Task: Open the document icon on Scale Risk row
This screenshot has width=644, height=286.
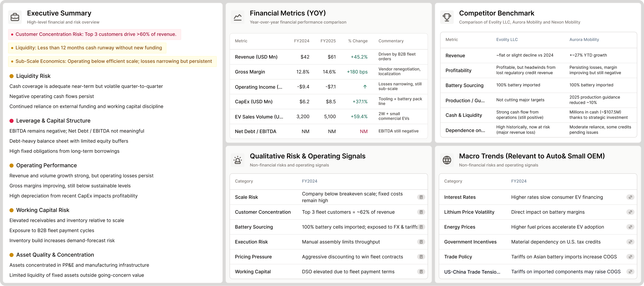Action: coord(421,197)
